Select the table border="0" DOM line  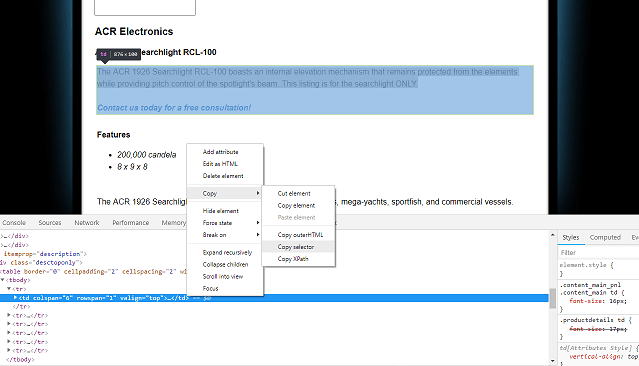pyautogui.click(x=93, y=271)
